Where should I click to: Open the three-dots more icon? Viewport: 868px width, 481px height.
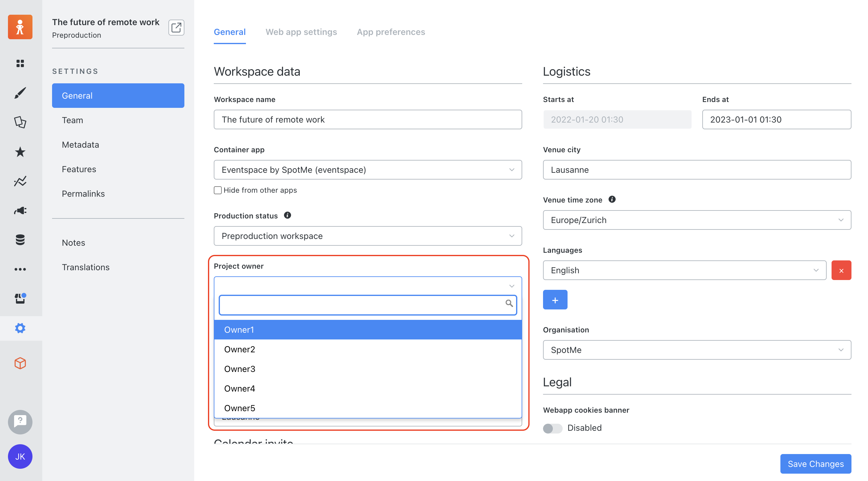pyautogui.click(x=20, y=269)
